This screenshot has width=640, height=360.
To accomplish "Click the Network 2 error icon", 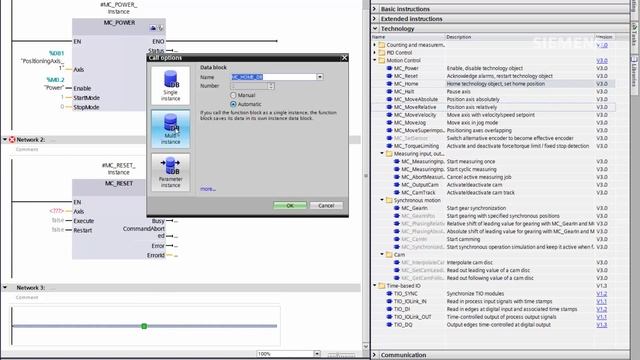I will (12, 140).
